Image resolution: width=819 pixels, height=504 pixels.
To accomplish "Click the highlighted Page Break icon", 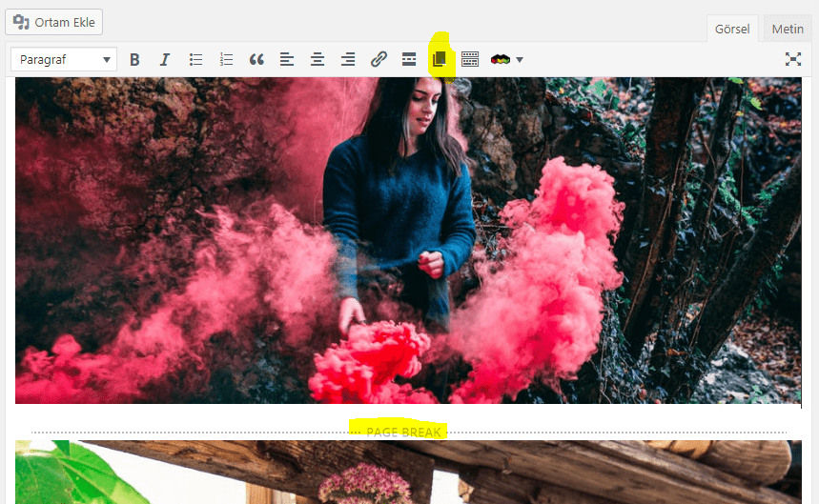I will click(440, 58).
